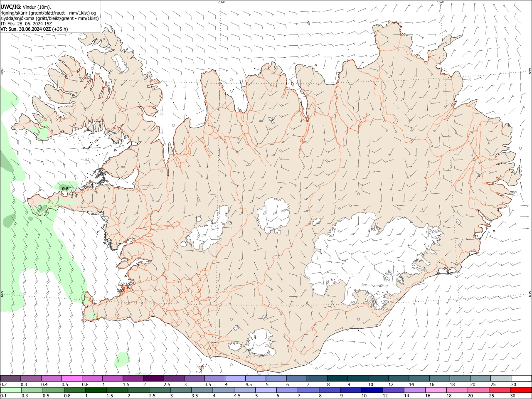
Task: Choose the dark teal swatch labeled 8 in upper legend
Action: (x=338, y=379)
